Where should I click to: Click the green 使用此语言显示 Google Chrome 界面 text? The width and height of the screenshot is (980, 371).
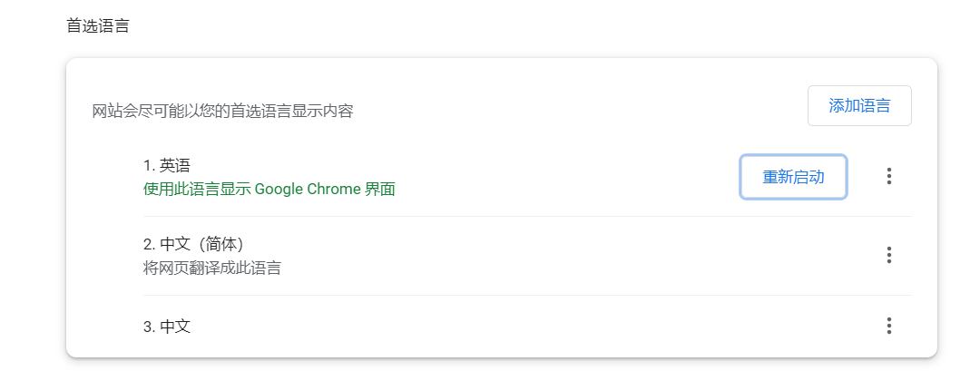[x=269, y=190]
